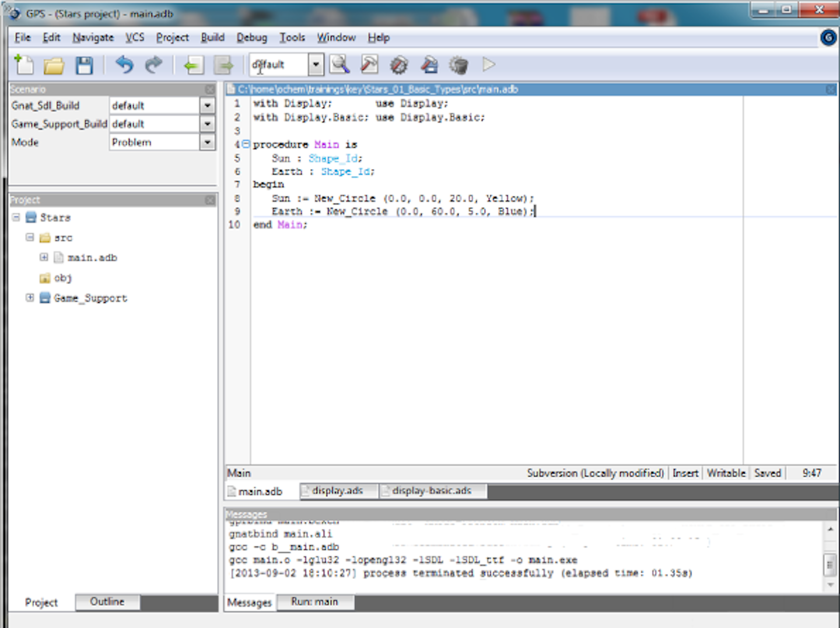Viewport: 840px width, 628px height.
Task: Open the Build menu
Action: coord(212,37)
